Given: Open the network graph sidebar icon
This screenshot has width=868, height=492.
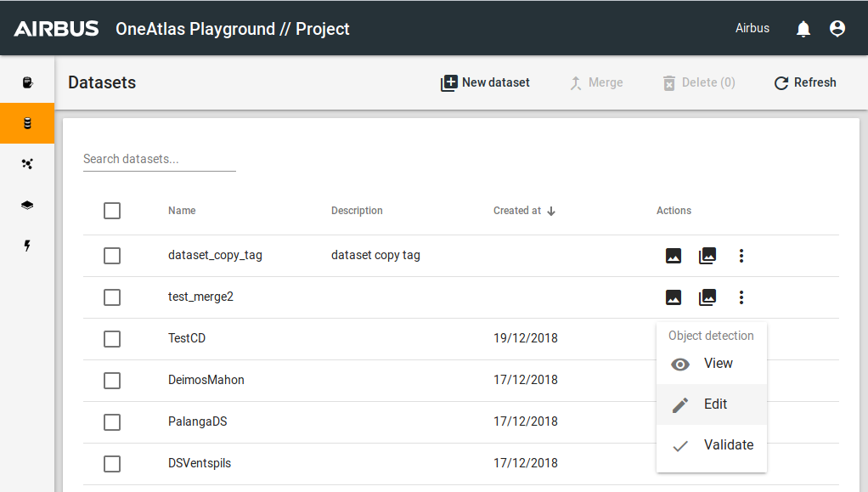Looking at the screenshot, I should tap(27, 163).
